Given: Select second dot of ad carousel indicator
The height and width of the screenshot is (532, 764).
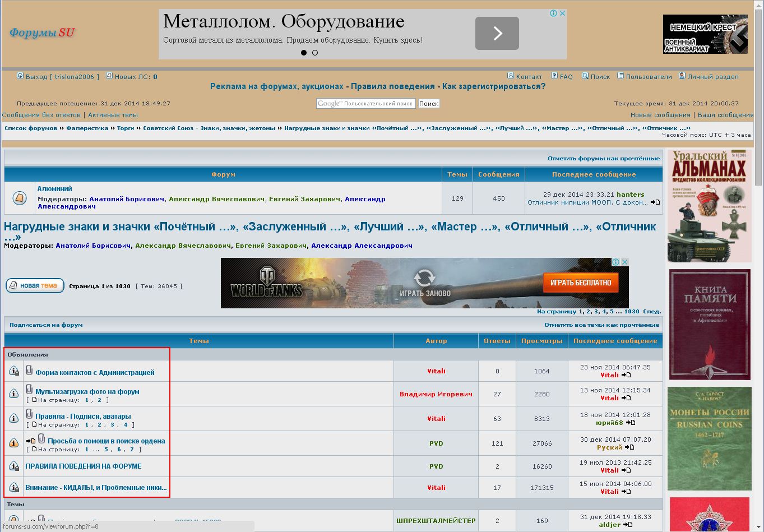Looking at the screenshot, I should click(315, 53).
